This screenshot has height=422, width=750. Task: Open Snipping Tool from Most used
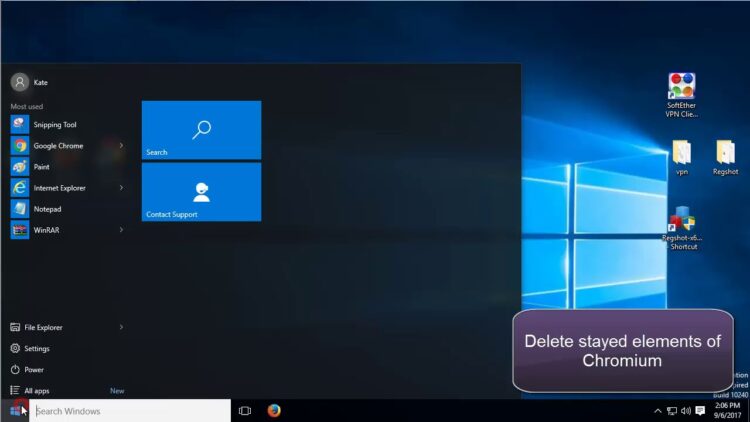coord(67,124)
